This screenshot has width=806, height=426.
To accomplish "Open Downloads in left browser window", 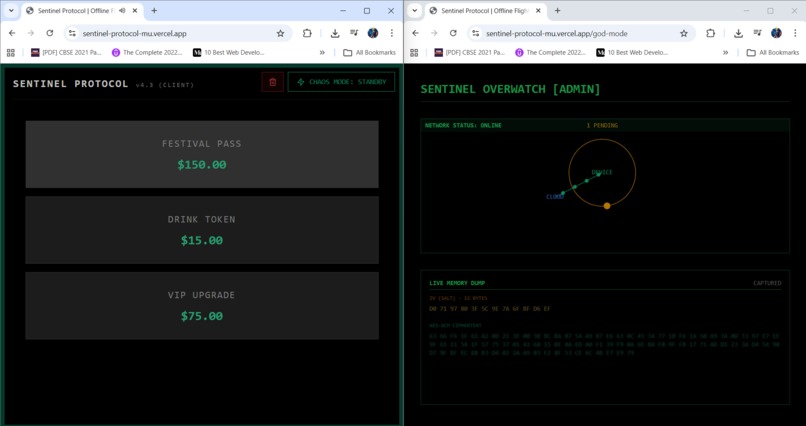I will [x=335, y=33].
